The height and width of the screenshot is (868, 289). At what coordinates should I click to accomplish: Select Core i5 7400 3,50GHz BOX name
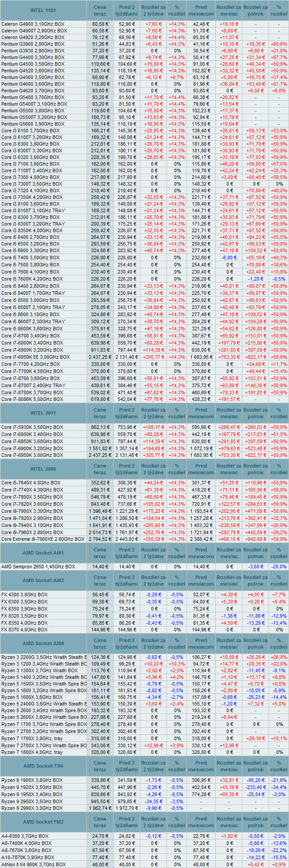(30, 258)
